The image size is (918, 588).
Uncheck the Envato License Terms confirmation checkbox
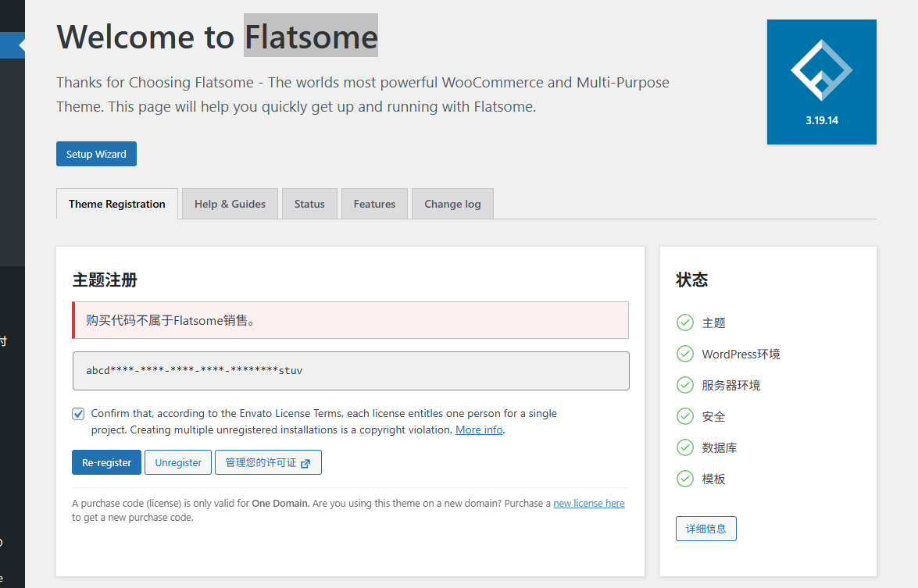78,414
